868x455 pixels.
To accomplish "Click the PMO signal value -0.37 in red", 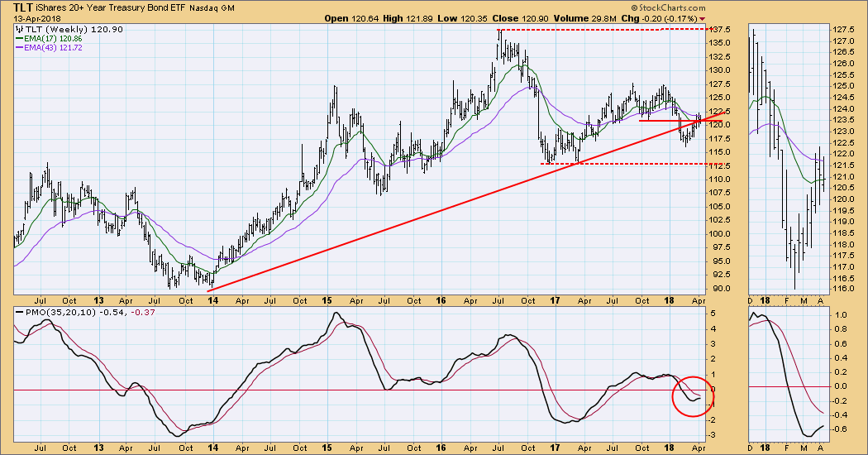I will click(141, 312).
